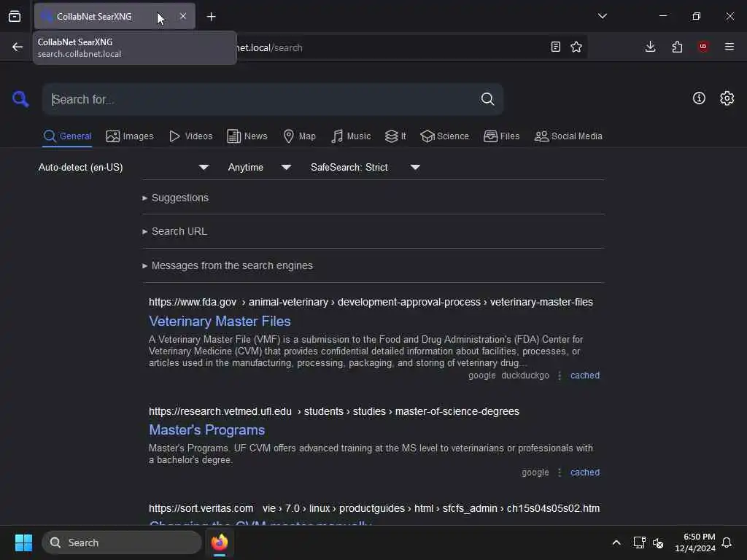Click the fda.gov result URL line
Screen dimensions: 747x560
[x=371, y=302]
